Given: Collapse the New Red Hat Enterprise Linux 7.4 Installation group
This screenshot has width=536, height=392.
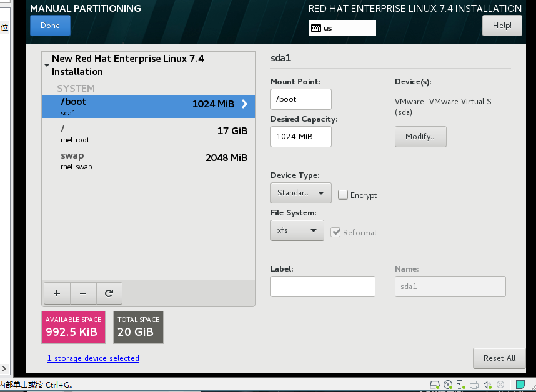Looking at the screenshot, I should click(47, 65).
